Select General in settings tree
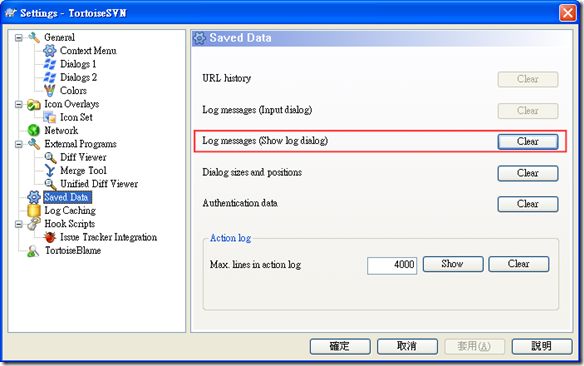This screenshot has width=584, height=366. coord(60,37)
